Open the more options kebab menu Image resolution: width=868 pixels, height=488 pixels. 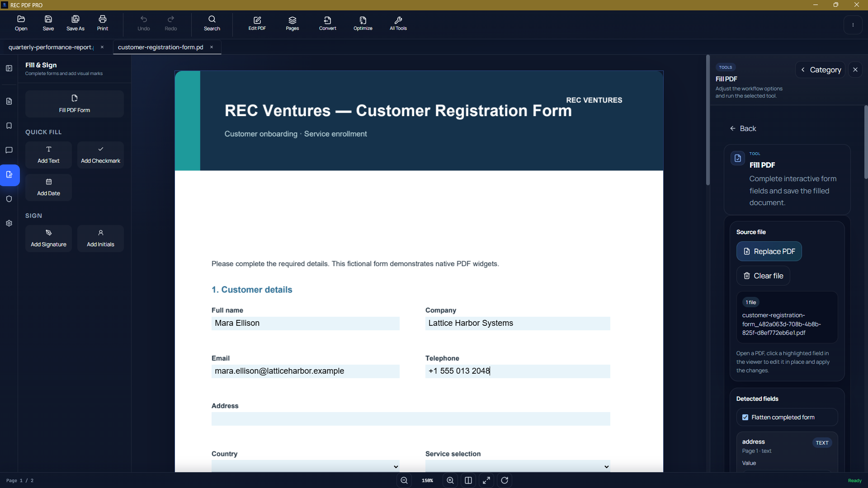pos(853,25)
